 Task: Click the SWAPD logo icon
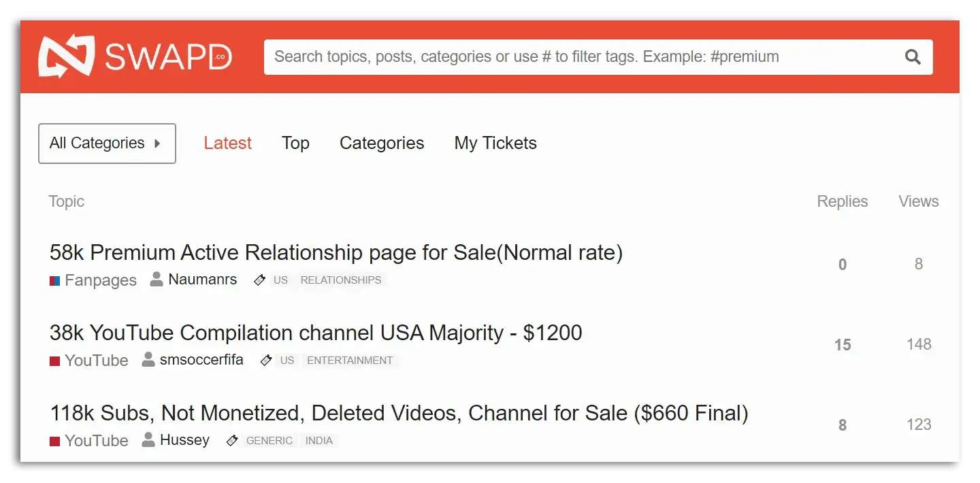click(65, 56)
